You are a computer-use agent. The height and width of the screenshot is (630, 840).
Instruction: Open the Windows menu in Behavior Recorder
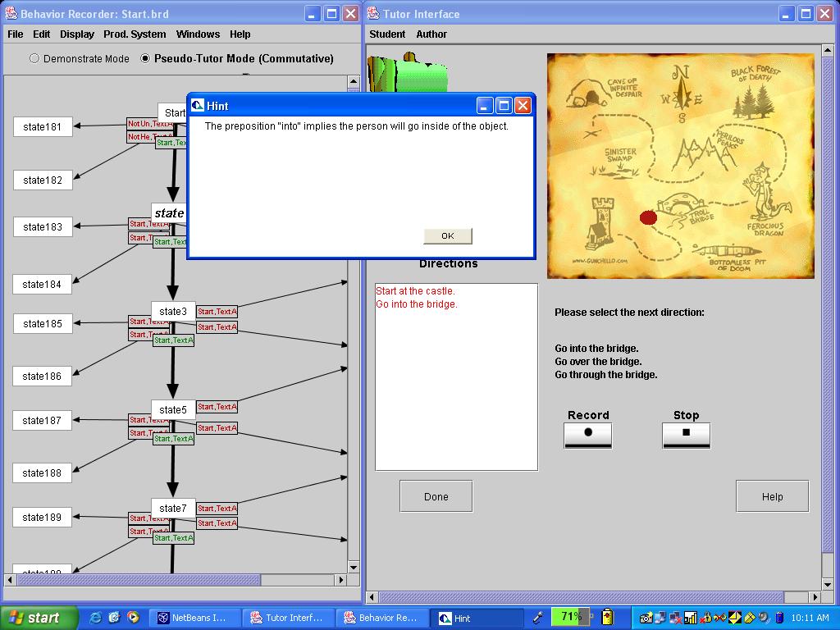(198, 34)
